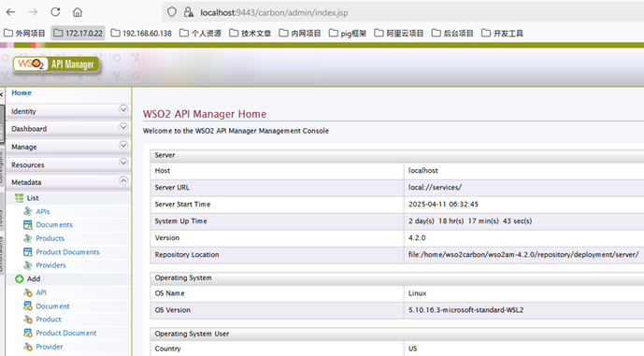Expand the Dashboard menu section
This screenshot has height=356, width=644.
pos(123,127)
